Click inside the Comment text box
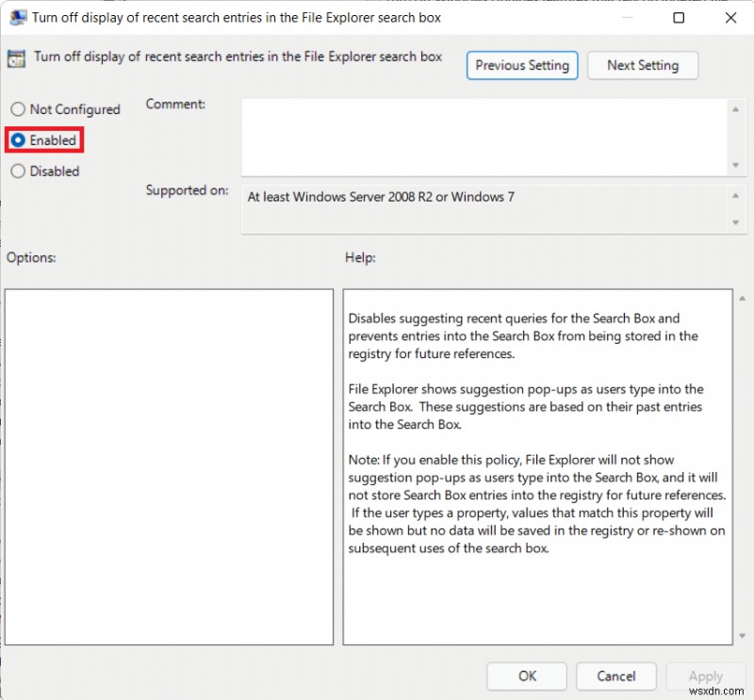This screenshot has height=700, width=754. click(484, 137)
